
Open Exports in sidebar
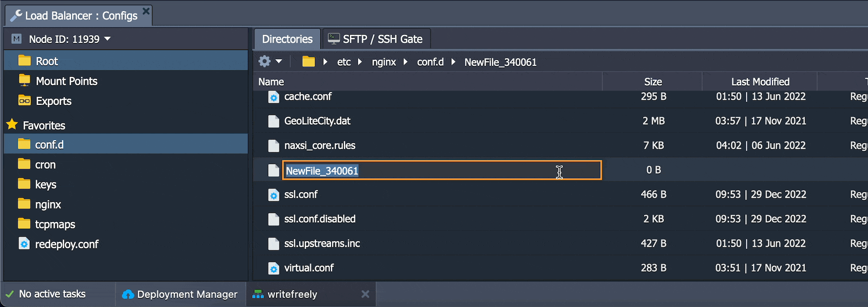(53, 101)
